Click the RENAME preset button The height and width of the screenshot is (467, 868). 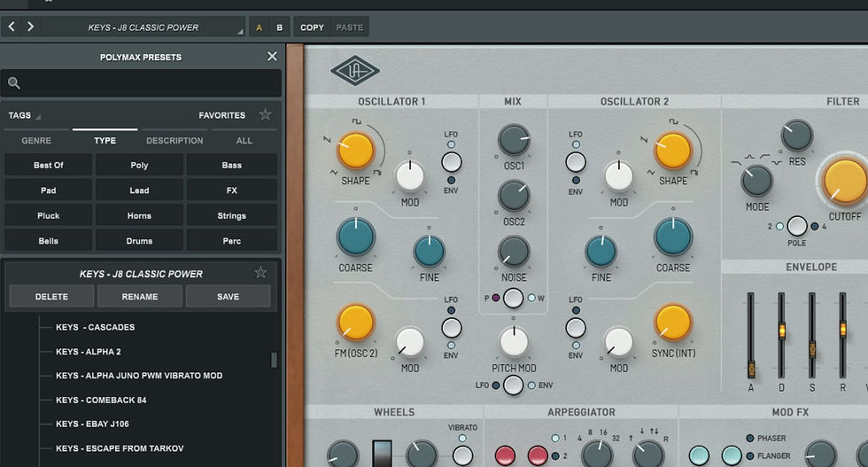coord(140,296)
